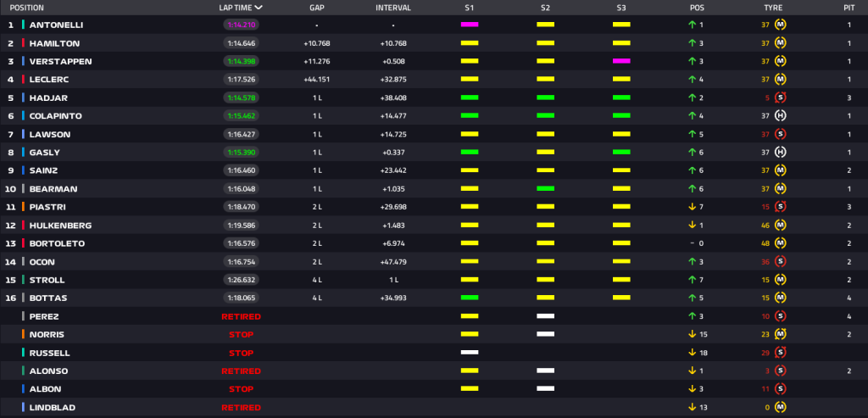The width and height of the screenshot is (868, 418).
Task: Click Perez's soft tyre icon
Action: tap(781, 316)
